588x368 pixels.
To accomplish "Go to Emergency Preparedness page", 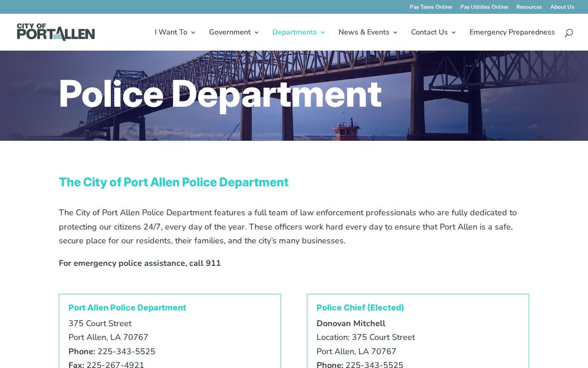I will [512, 32].
